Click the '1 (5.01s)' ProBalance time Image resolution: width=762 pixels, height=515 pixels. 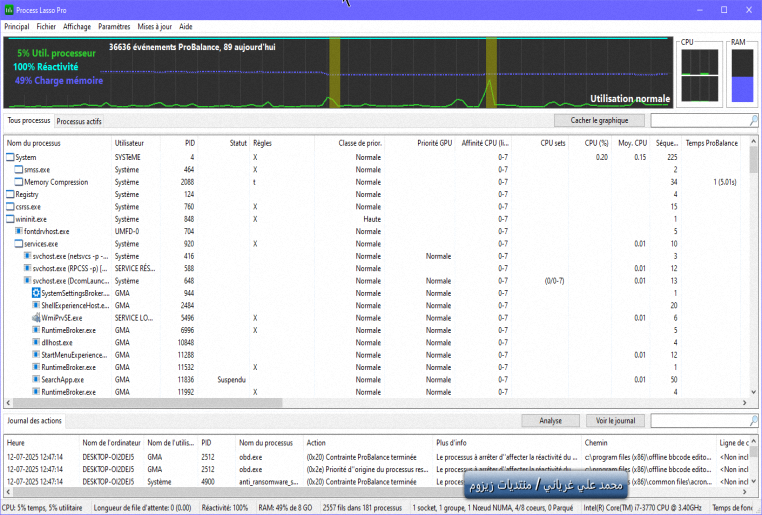725,182
